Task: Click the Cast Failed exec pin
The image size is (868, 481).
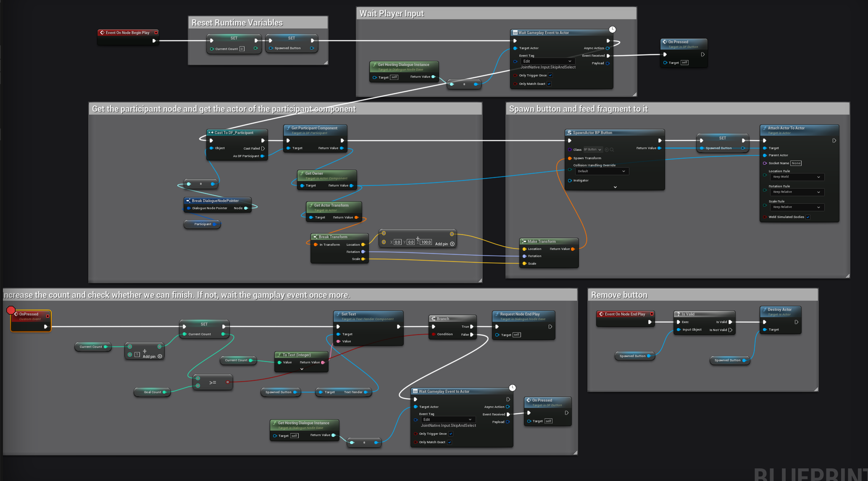Action: click(x=263, y=148)
